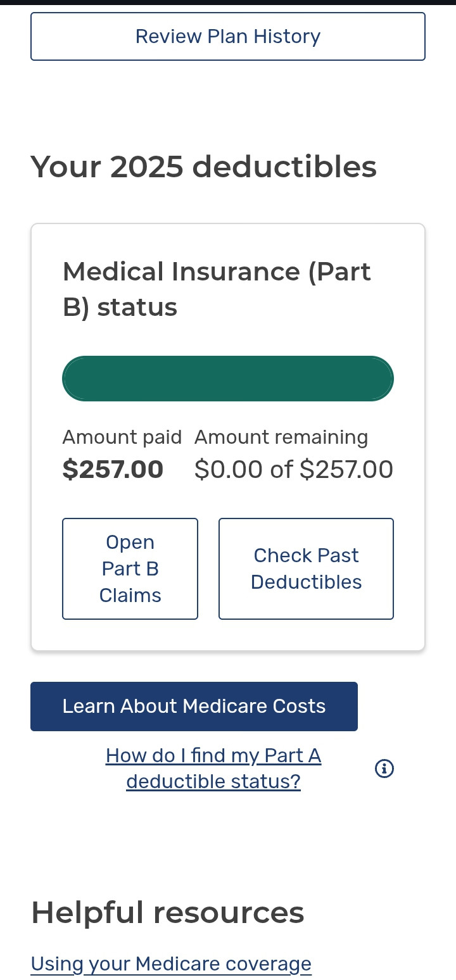Screen dimensions: 456x980
Task: Click the info icon beside Part A link
Action: click(x=384, y=769)
